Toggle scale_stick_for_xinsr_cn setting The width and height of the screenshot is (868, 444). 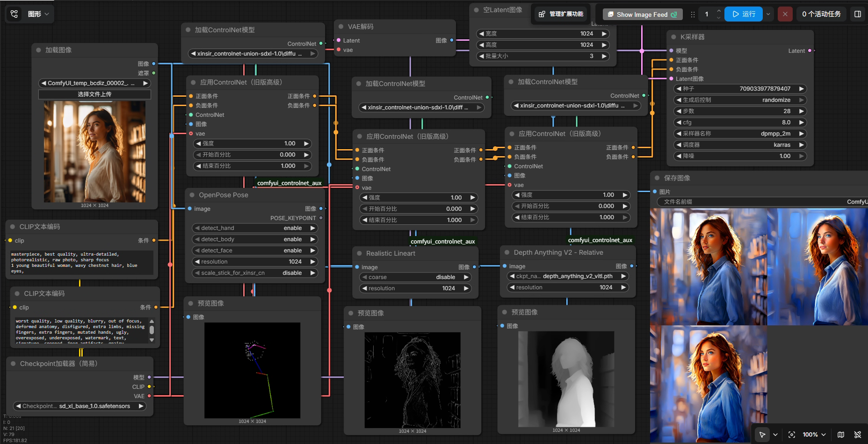click(x=255, y=273)
